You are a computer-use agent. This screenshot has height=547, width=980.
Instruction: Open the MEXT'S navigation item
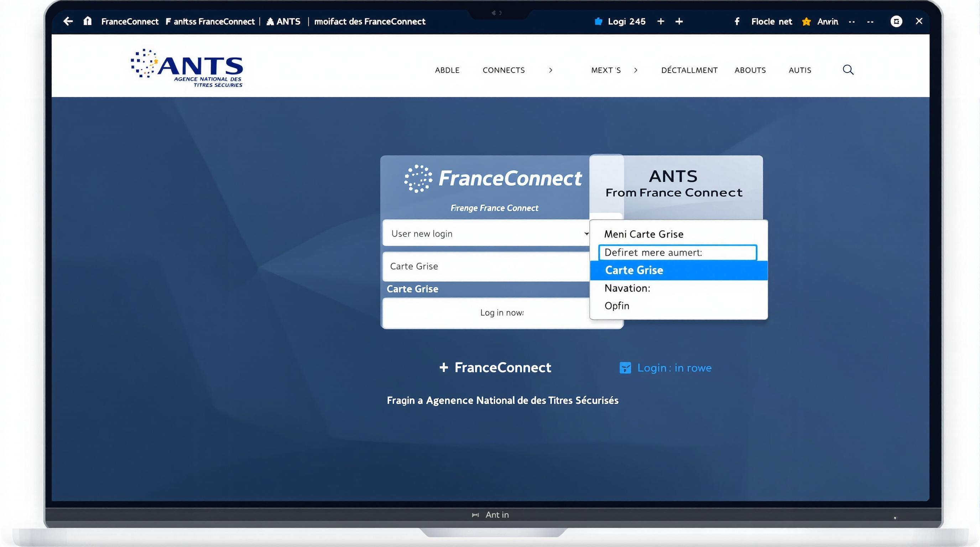pyautogui.click(x=606, y=71)
